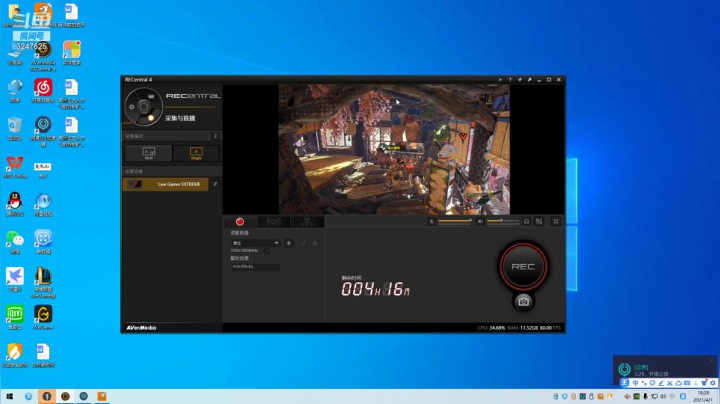Click the remaining time 004h16m readout
720x404 pixels.
pos(376,289)
